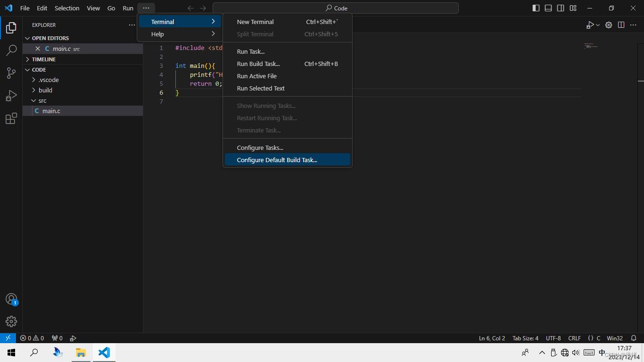The image size is (644, 362).
Task: Select Configure Default Build Task menu item
Action: point(277,160)
